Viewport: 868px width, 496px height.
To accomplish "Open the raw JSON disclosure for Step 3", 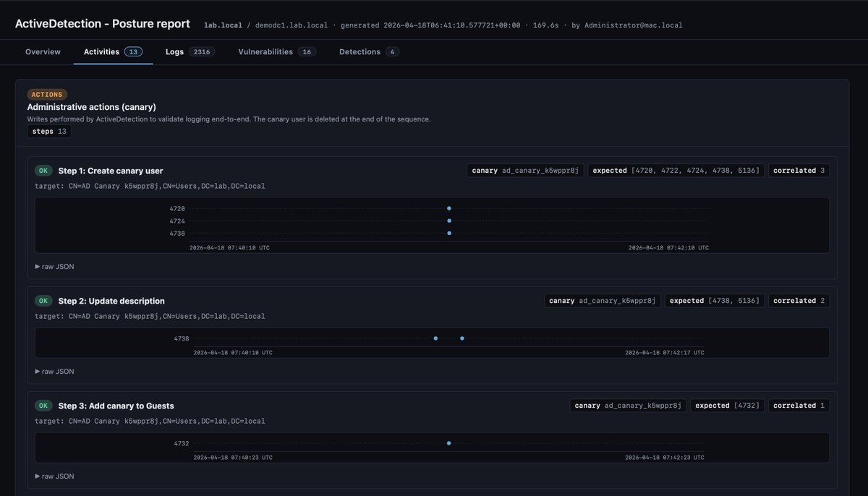I will point(54,476).
